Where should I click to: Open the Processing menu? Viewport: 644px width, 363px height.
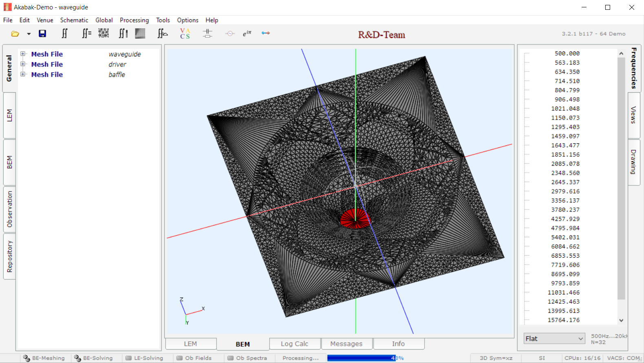click(x=134, y=20)
